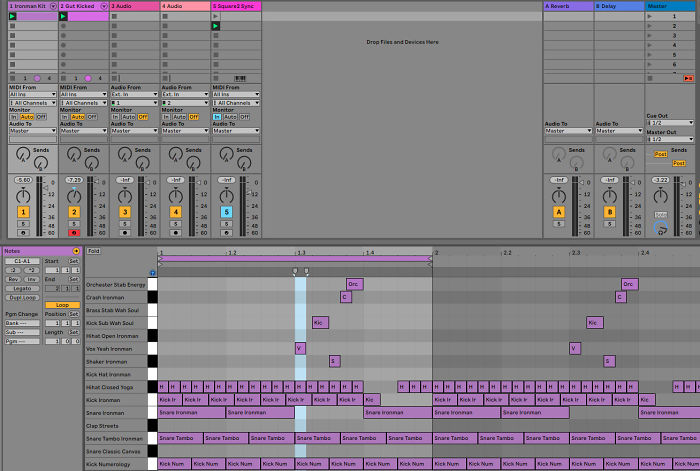Screen dimensions: 700x471
Task: Click the Ironman Kit volume fader handle
Action: [x=45, y=188]
